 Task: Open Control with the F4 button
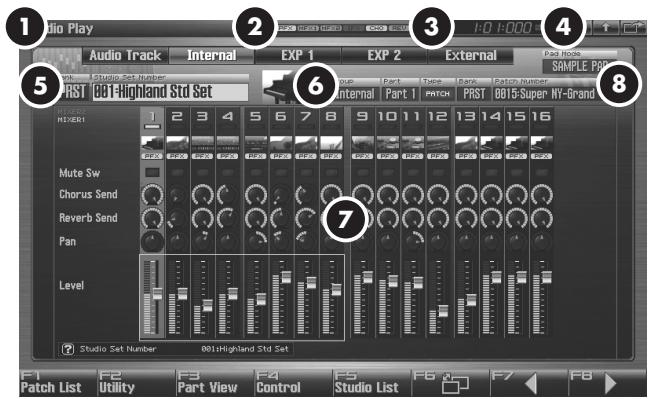pos(293,382)
